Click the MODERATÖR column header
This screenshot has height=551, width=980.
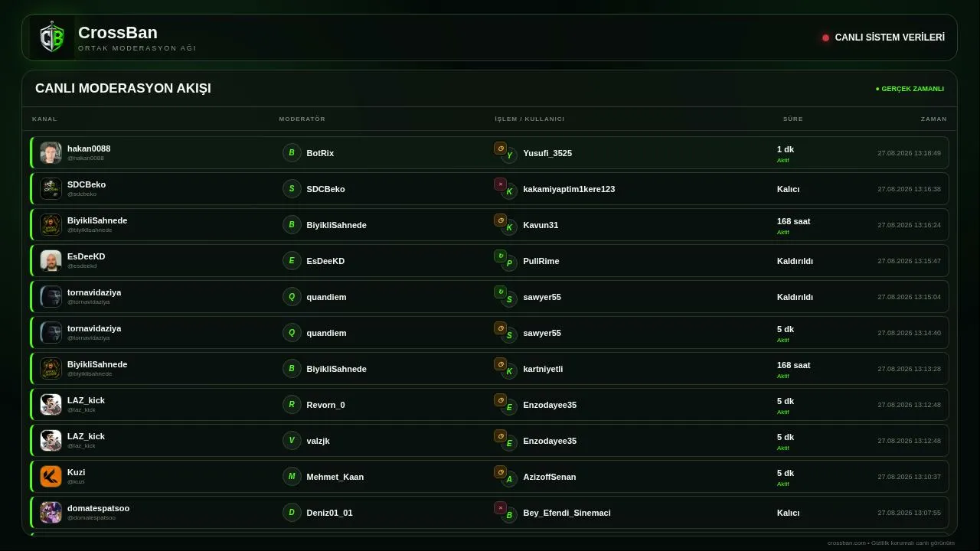pos(302,119)
